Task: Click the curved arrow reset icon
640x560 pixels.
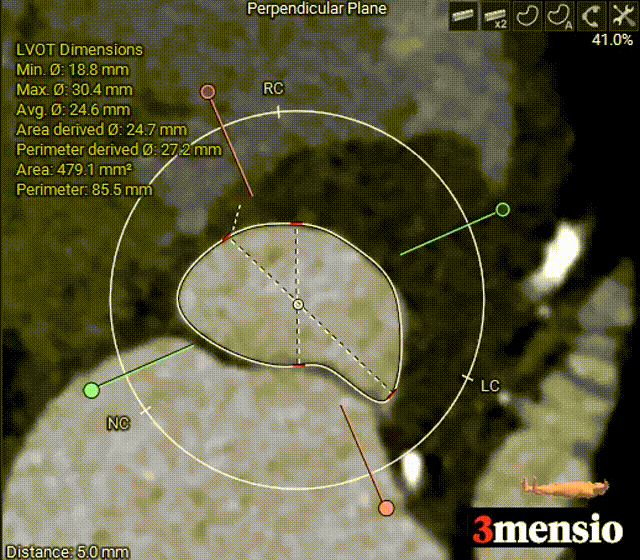Action: [590, 15]
